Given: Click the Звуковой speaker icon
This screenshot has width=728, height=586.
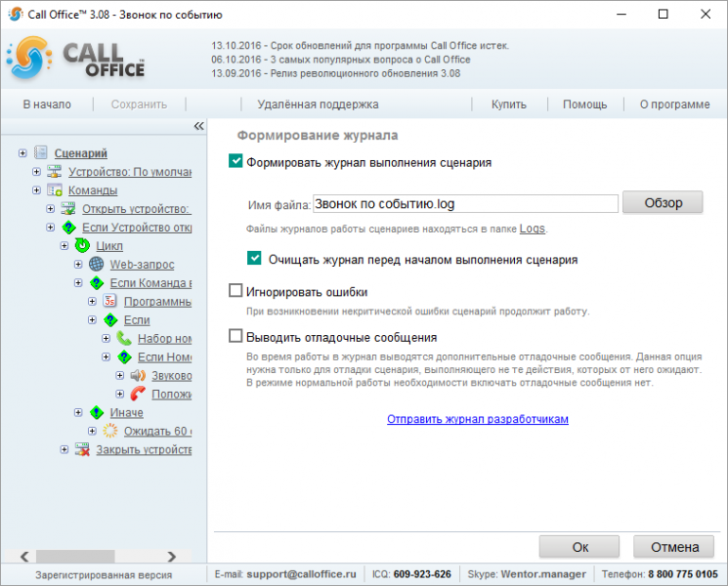Looking at the screenshot, I should tap(138, 375).
